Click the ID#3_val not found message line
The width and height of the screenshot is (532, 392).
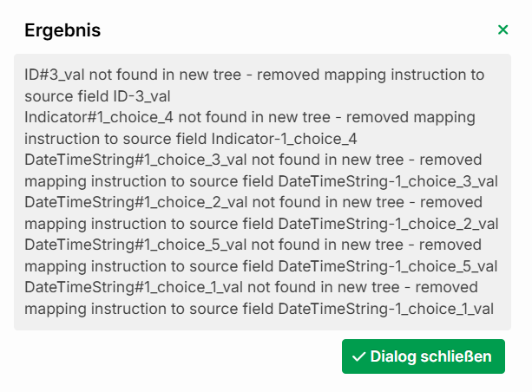(254, 75)
